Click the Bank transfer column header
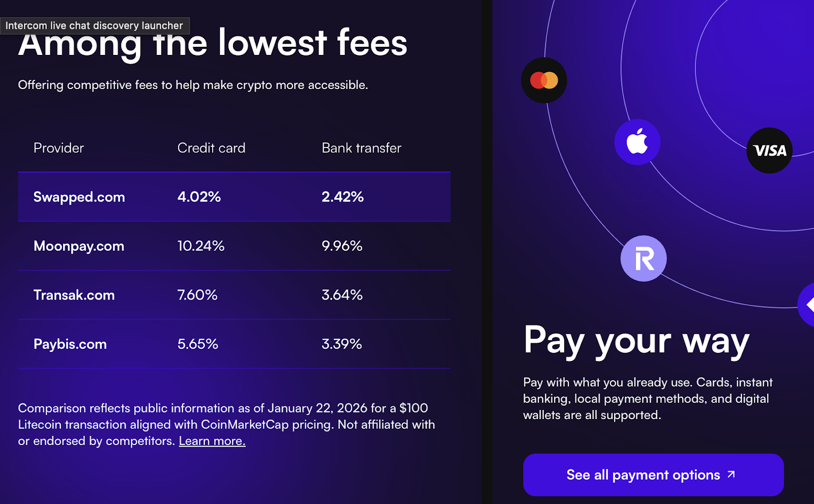814x504 pixels. [361, 148]
